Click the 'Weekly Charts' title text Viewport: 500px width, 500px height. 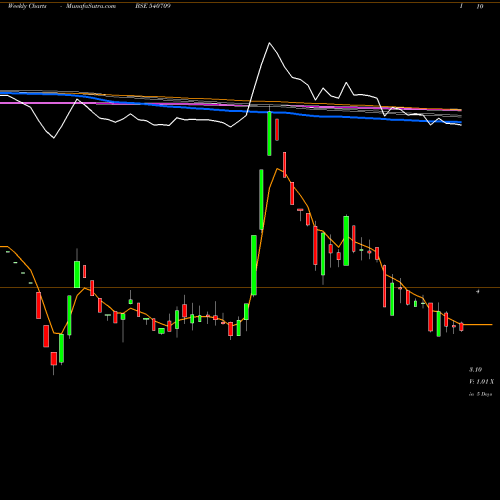tap(27, 6)
